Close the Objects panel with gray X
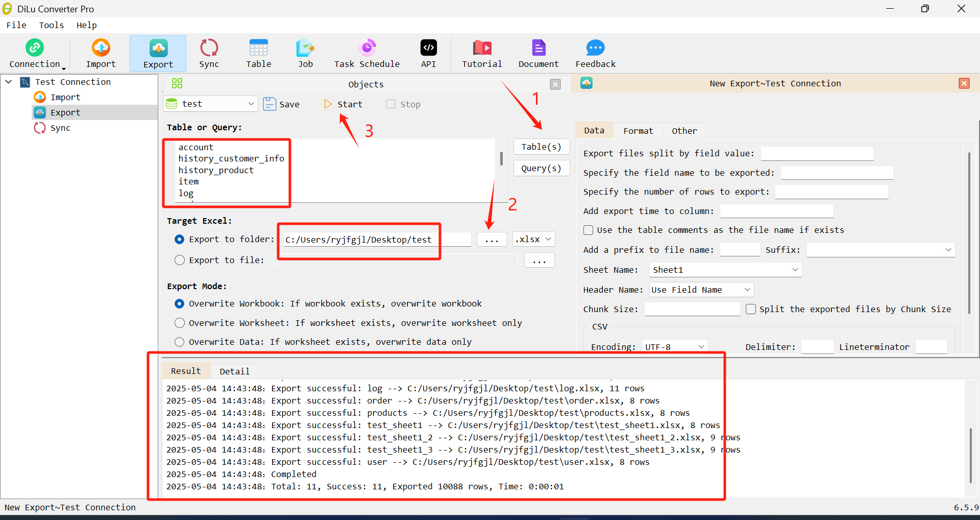980x520 pixels. [x=555, y=84]
